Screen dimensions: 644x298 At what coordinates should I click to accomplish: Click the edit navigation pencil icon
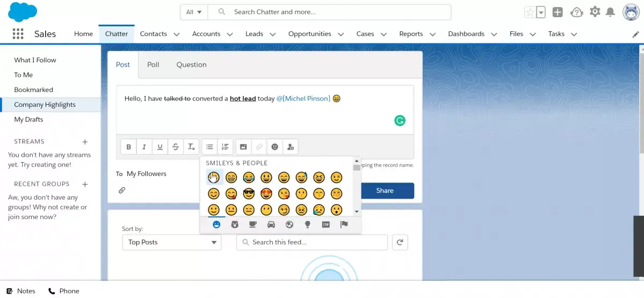635,34
